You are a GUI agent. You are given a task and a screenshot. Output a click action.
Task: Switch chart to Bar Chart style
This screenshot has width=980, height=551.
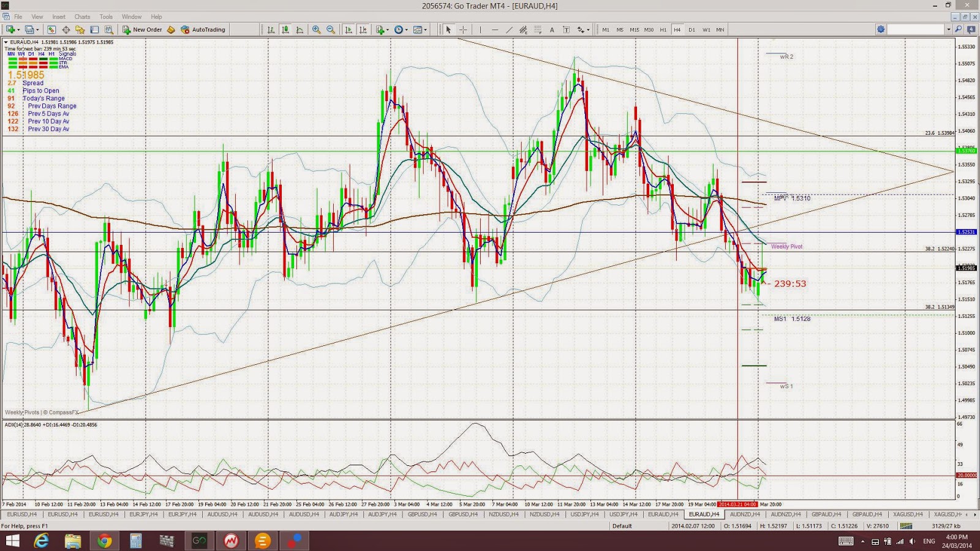click(x=271, y=29)
